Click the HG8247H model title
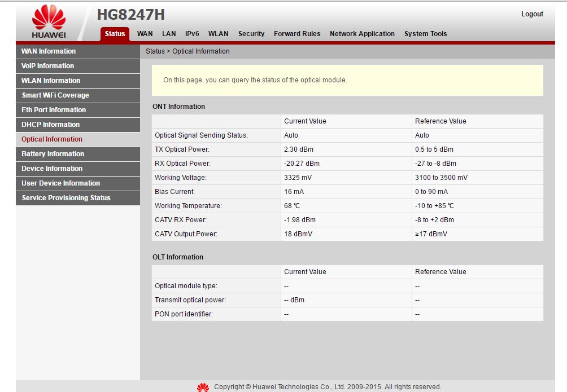This screenshot has width=567, height=392. coord(130,15)
